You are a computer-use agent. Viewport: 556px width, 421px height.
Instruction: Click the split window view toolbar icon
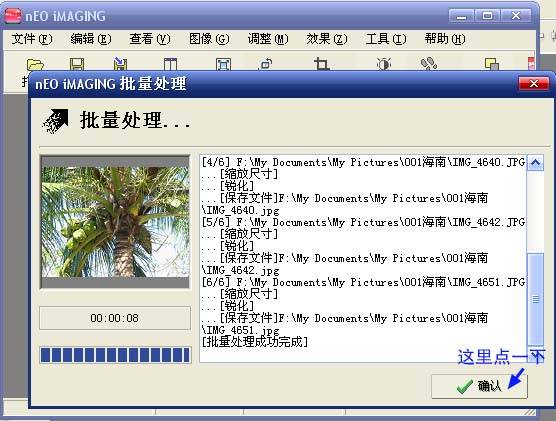tap(170, 64)
